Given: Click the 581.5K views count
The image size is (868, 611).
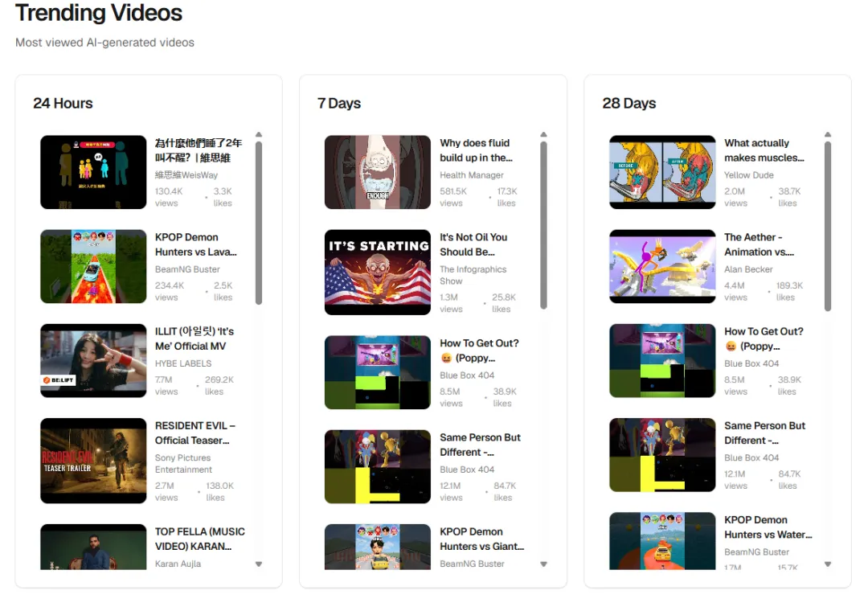Looking at the screenshot, I should 453,197.
